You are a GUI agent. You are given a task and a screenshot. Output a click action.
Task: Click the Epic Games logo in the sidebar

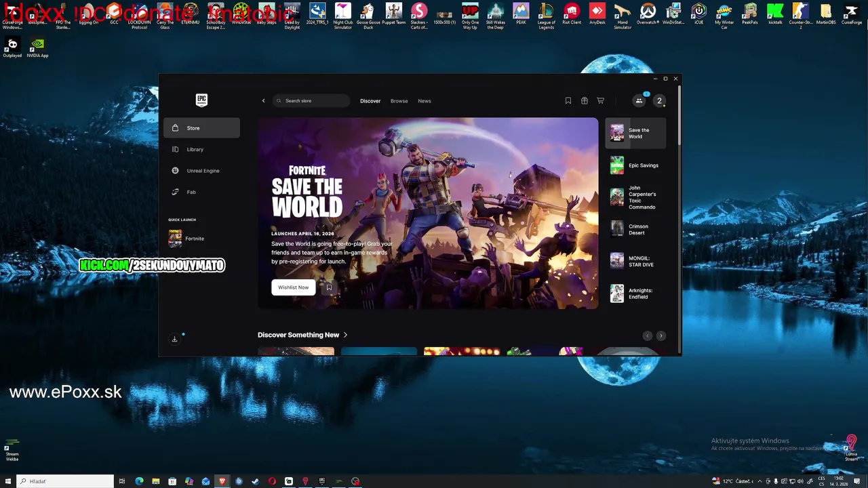pyautogui.click(x=201, y=100)
